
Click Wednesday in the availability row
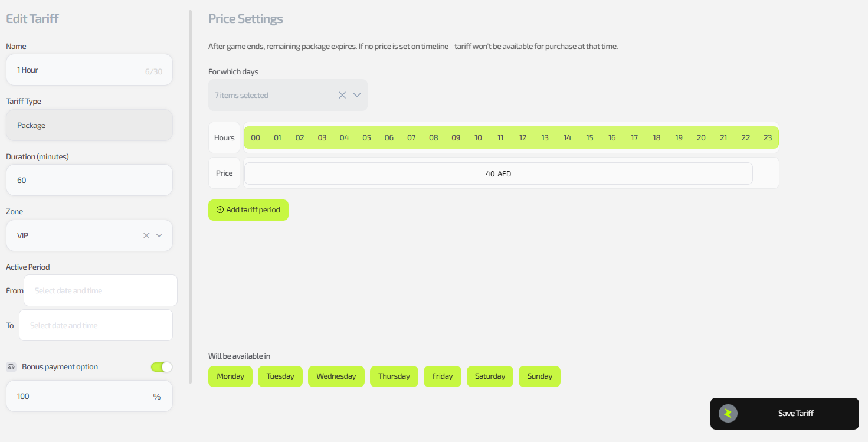pyautogui.click(x=336, y=376)
